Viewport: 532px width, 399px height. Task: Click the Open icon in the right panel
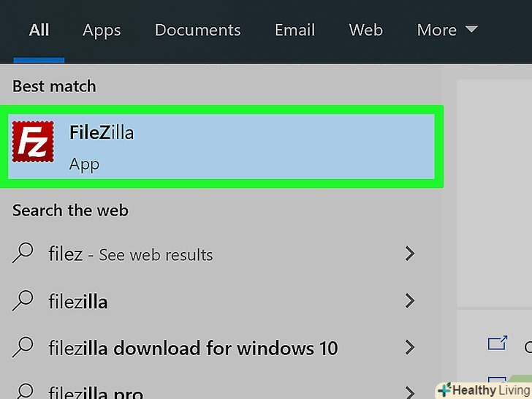click(x=498, y=342)
